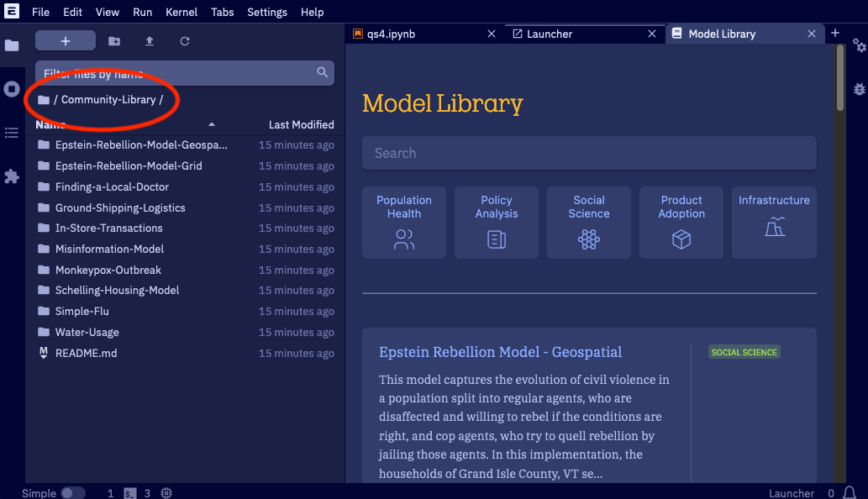Screen dimensions: 868x499
Task: Select the In-Store-Transactions folder
Action: pyautogui.click(x=186, y=228)
